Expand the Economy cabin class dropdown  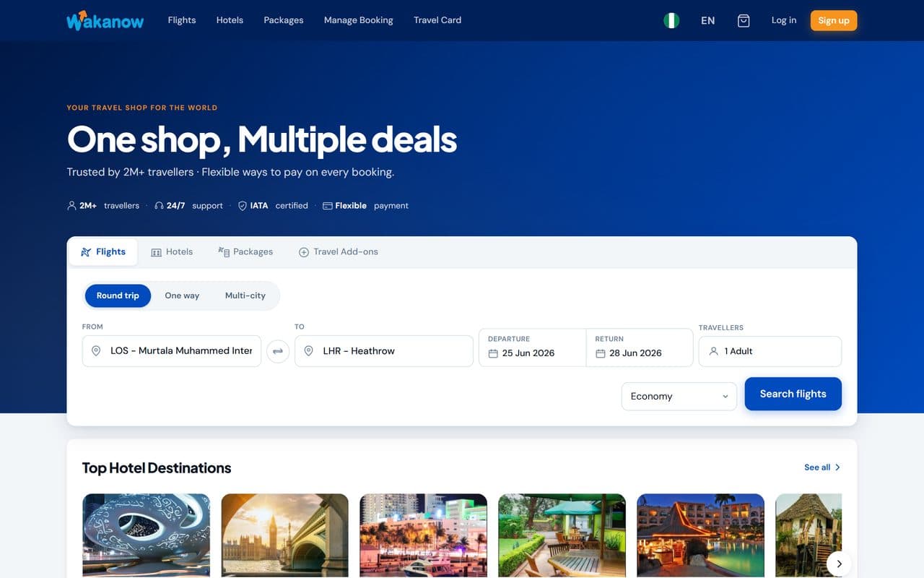tap(679, 397)
